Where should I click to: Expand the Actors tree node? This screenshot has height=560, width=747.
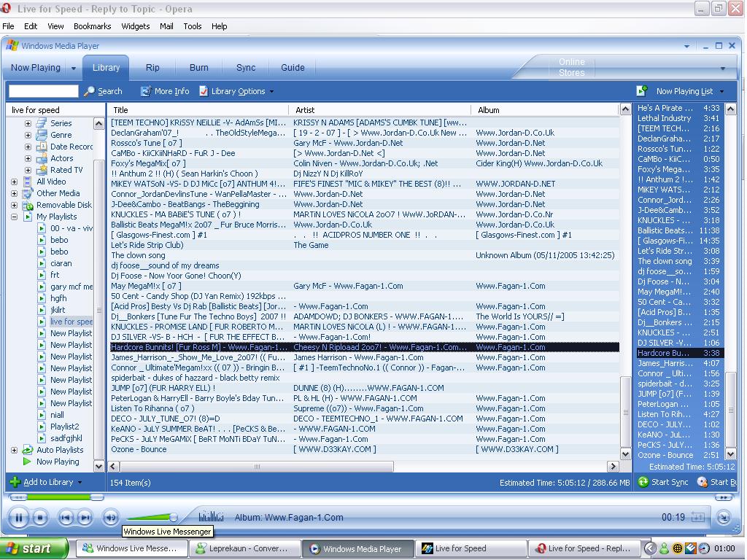(28, 158)
